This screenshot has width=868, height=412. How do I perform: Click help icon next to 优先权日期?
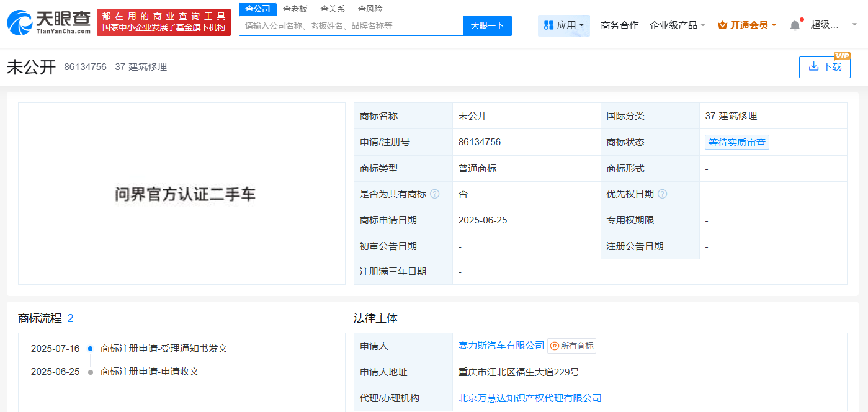click(x=662, y=194)
